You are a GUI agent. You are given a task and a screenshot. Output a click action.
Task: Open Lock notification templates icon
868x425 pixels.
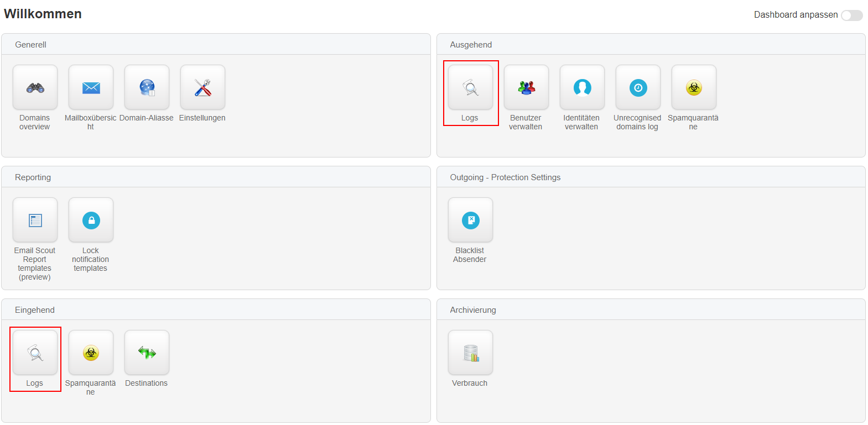pos(91,220)
